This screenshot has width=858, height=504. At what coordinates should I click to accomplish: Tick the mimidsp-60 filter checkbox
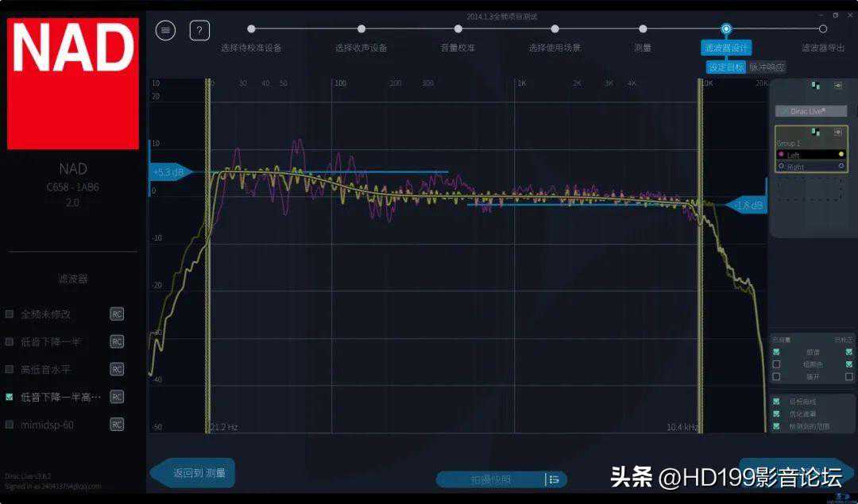point(10,425)
